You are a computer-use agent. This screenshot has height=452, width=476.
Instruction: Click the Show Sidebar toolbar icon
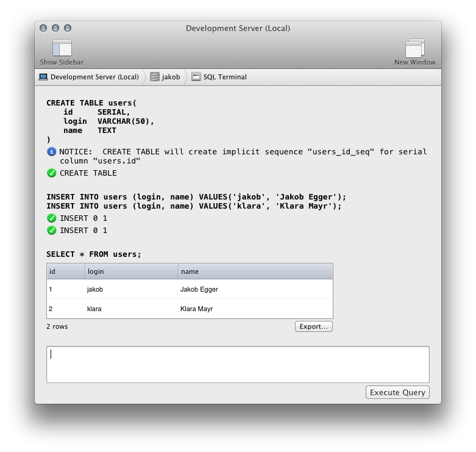pos(62,48)
